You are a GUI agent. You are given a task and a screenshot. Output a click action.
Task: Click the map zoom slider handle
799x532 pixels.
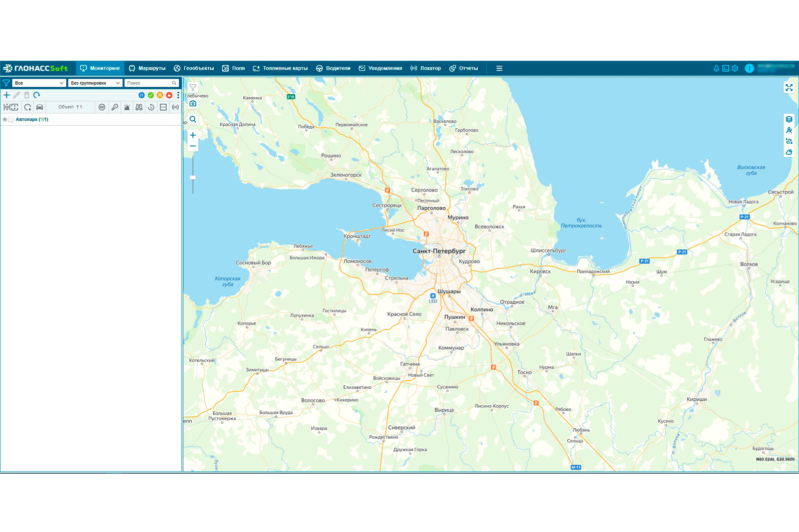tap(193, 177)
